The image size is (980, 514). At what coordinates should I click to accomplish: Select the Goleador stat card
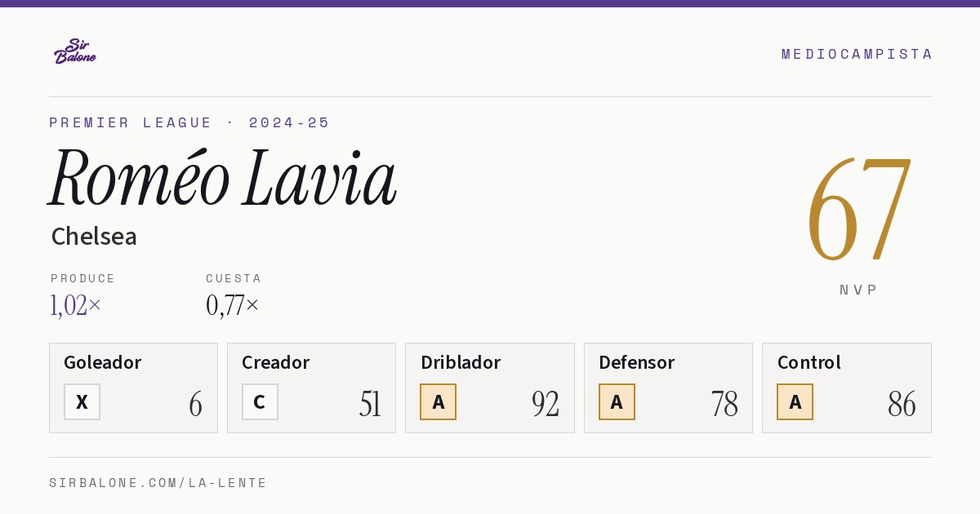(x=133, y=388)
